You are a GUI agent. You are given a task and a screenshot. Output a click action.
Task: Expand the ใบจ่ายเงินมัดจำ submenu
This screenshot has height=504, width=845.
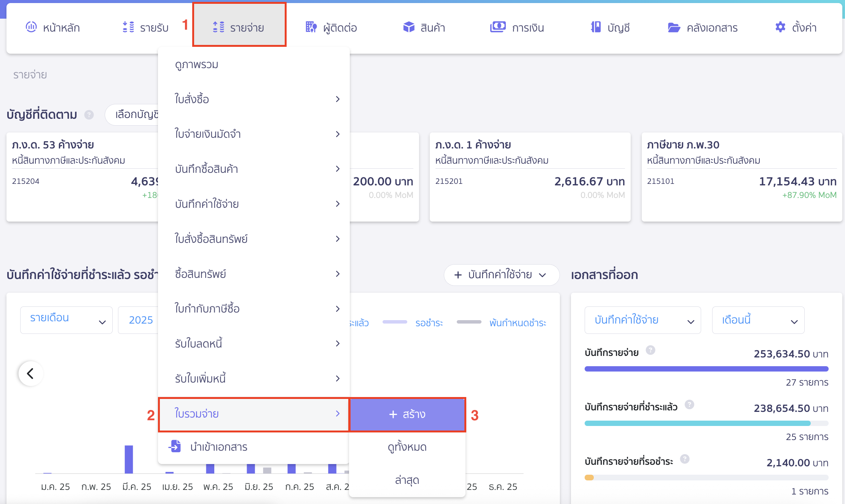(x=254, y=134)
